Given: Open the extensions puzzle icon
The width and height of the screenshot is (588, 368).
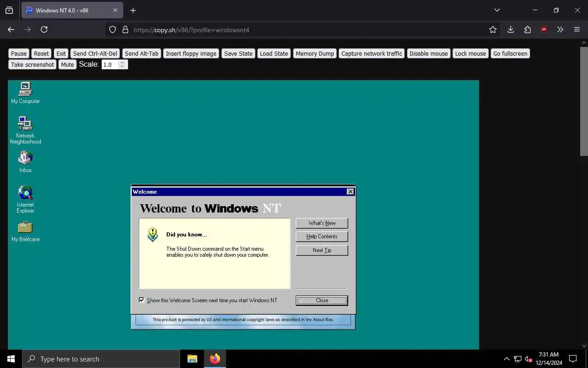Looking at the screenshot, I should point(527,29).
